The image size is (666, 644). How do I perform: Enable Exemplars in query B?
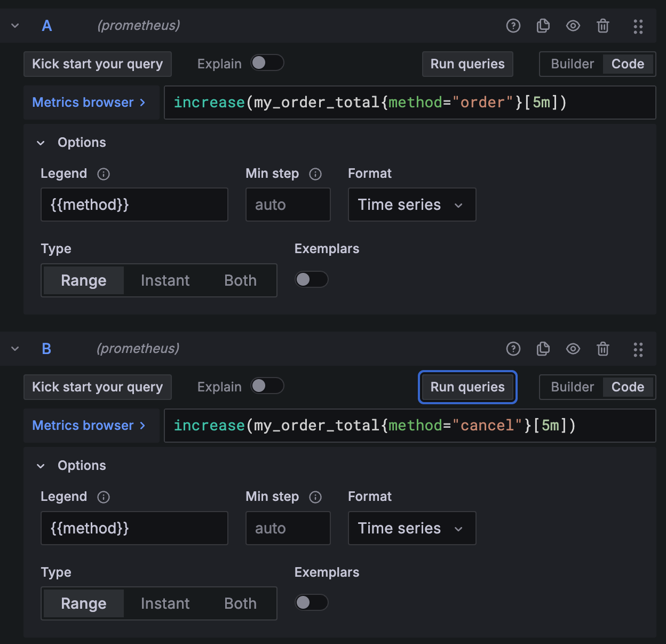coord(312,602)
